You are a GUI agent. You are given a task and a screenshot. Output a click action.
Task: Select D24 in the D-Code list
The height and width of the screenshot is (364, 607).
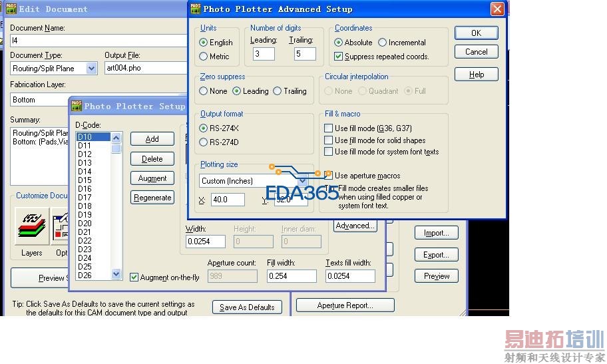pyautogui.click(x=93, y=258)
